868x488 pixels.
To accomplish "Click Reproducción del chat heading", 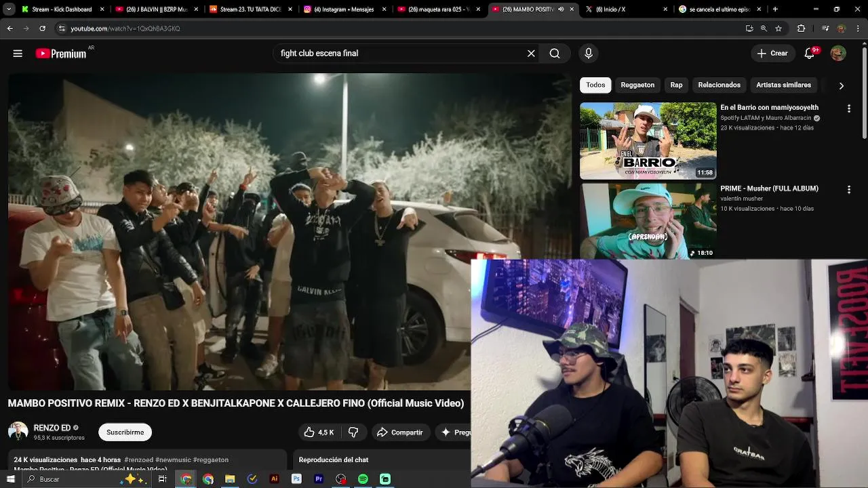I will click(x=334, y=460).
